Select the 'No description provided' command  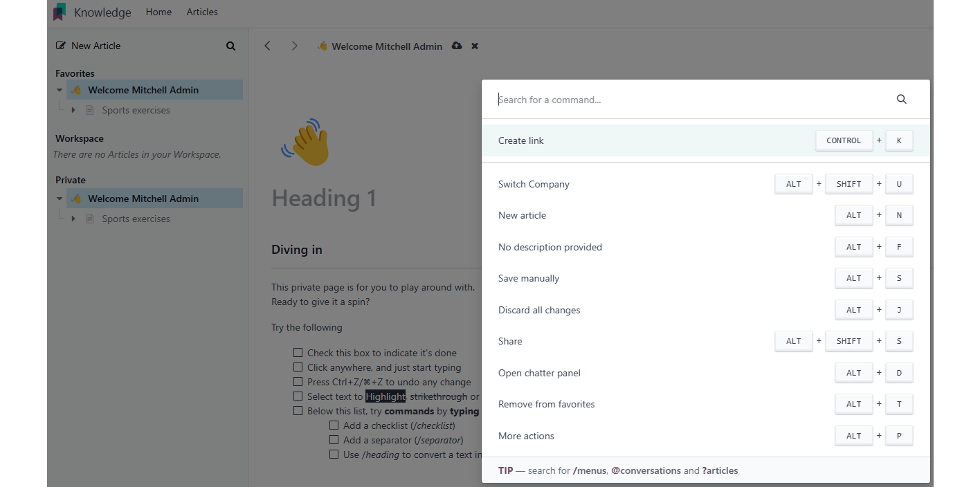point(706,247)
